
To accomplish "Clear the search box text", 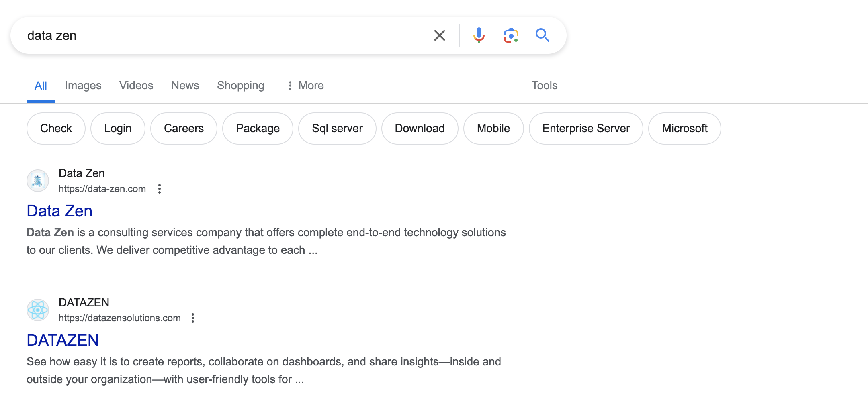I will click(439, 35).
